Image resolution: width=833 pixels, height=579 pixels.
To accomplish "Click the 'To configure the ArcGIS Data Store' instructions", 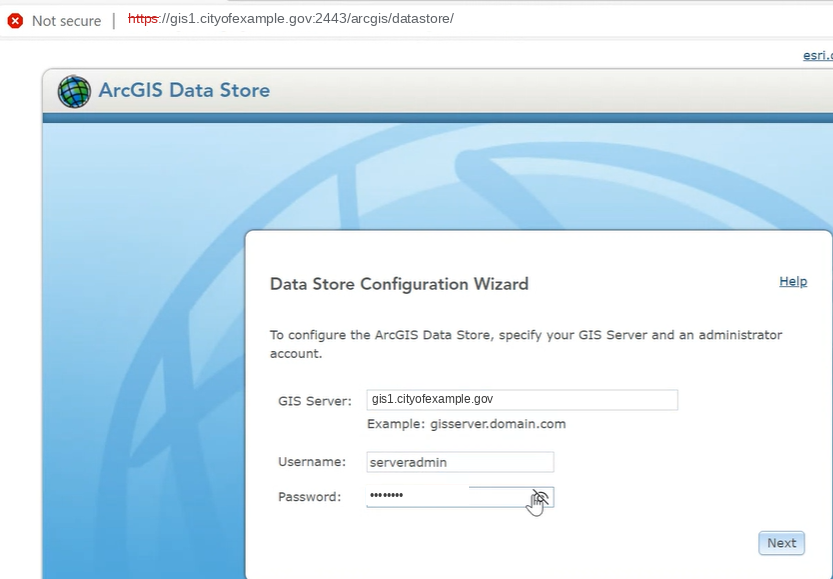I will pos(526,344).
